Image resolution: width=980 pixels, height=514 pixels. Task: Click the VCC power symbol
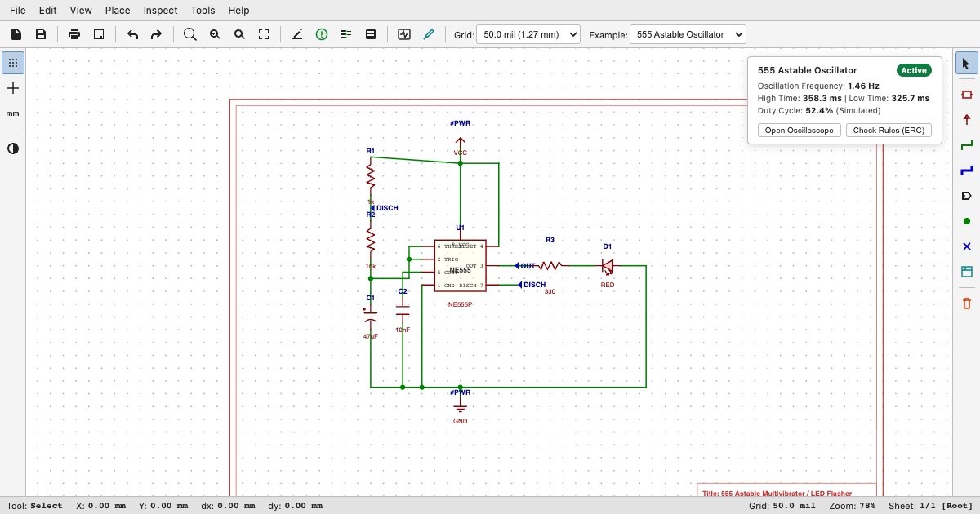(x=460, y=140)
